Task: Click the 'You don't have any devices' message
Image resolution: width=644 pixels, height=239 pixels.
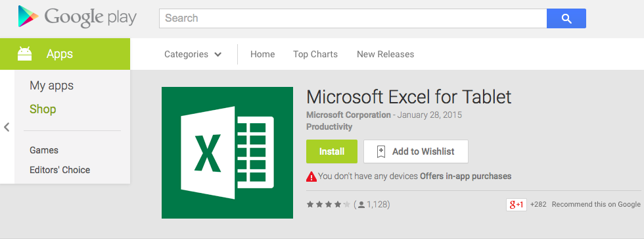Action: pyautogui.click(x=368, y=176)
